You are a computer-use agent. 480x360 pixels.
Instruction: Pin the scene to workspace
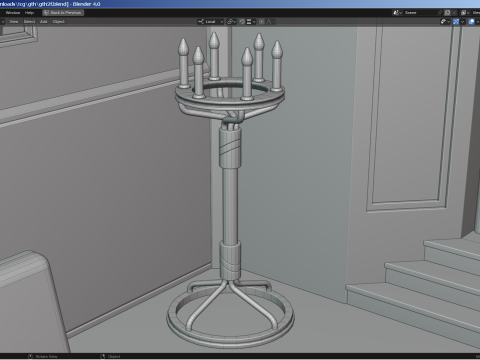point(440,13)
